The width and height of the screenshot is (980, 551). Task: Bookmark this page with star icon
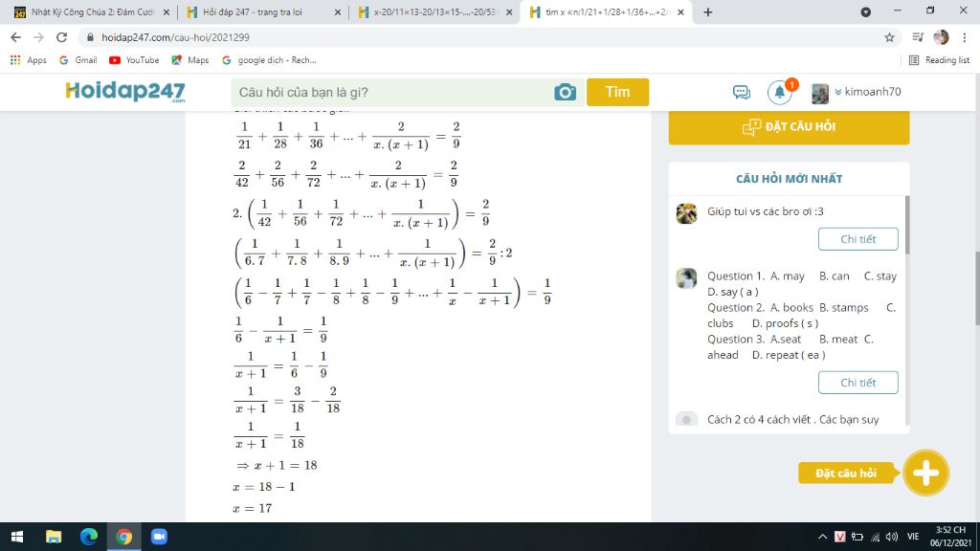[x=889, y=37]
